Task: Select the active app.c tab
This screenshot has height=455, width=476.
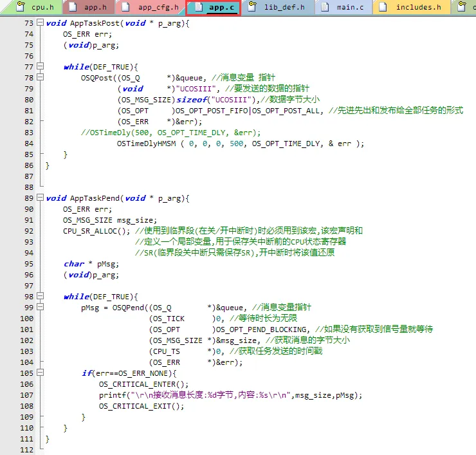Action: coord(220,8)
